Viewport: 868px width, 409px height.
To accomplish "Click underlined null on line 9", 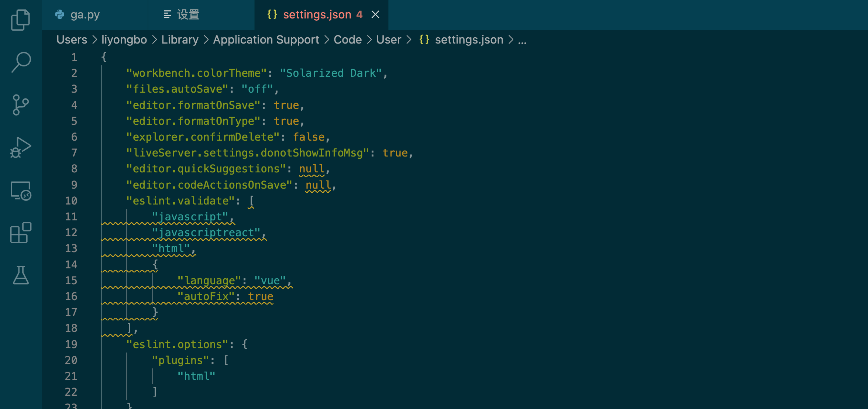I will click(318, 185).
